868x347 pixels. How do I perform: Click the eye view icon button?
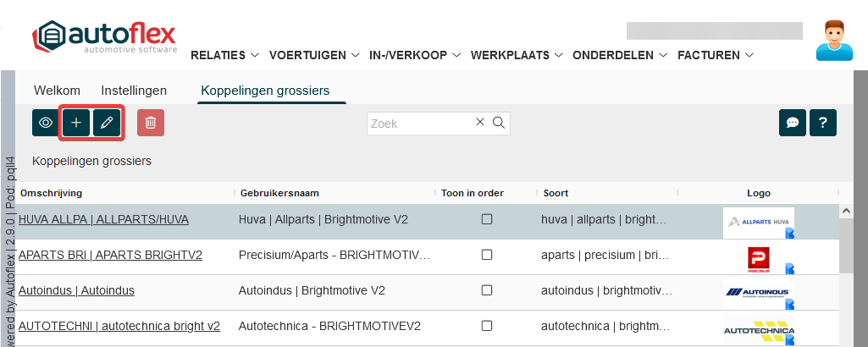point(46,123)
